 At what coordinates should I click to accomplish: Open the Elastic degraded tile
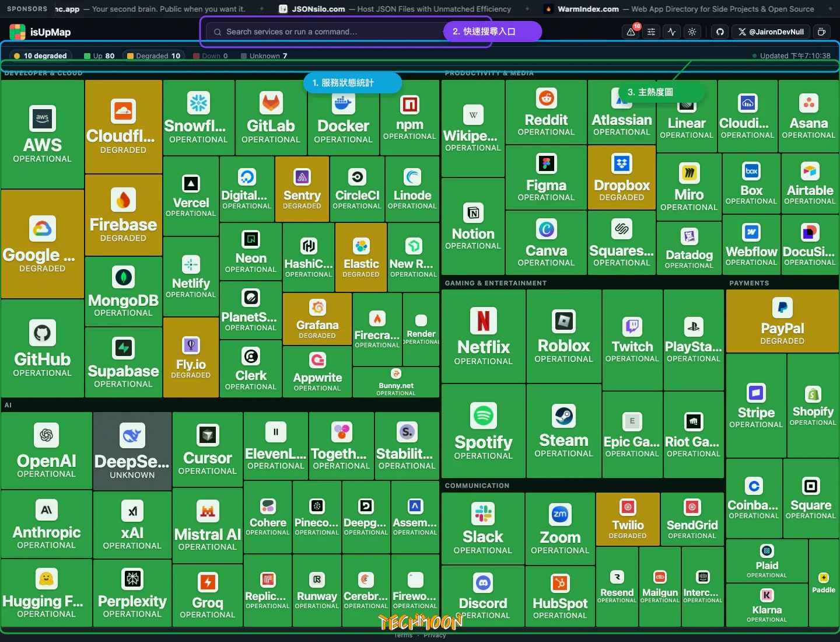click(x=361, y=257)
